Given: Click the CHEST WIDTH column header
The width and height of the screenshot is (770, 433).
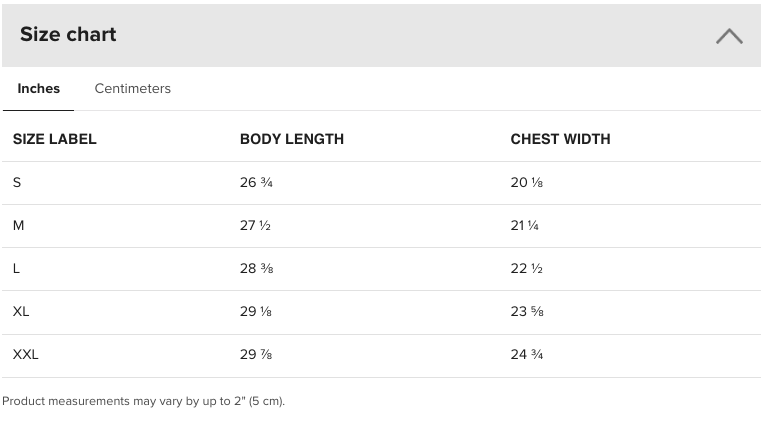Looking at the screenshot, I should [x=560, y=139].
